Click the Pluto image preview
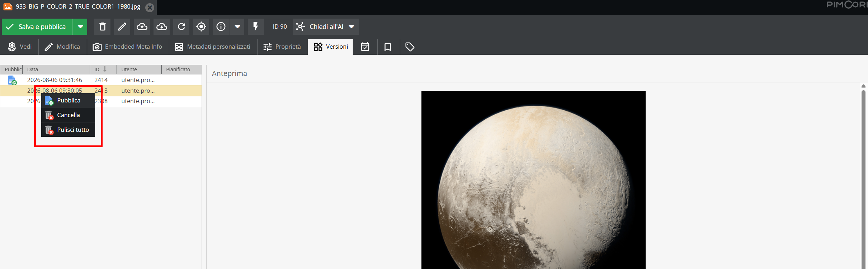 [533, 180]
